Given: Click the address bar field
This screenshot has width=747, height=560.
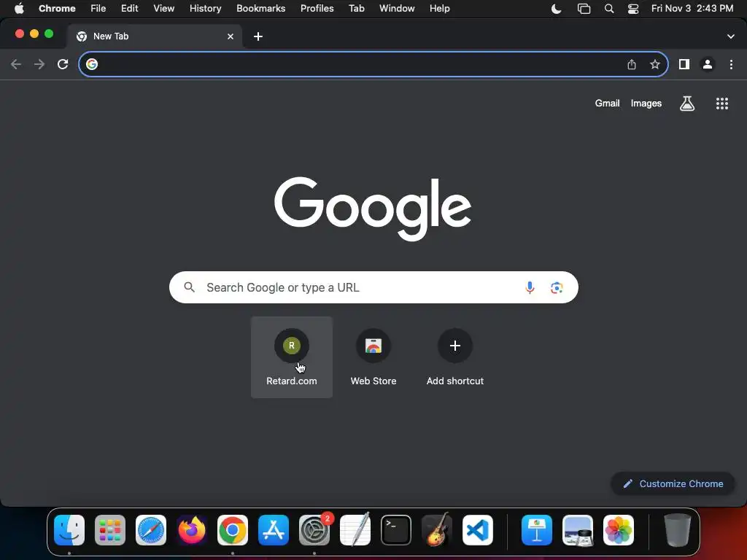Looking at the screenshot, I should (x=373, y=64).
